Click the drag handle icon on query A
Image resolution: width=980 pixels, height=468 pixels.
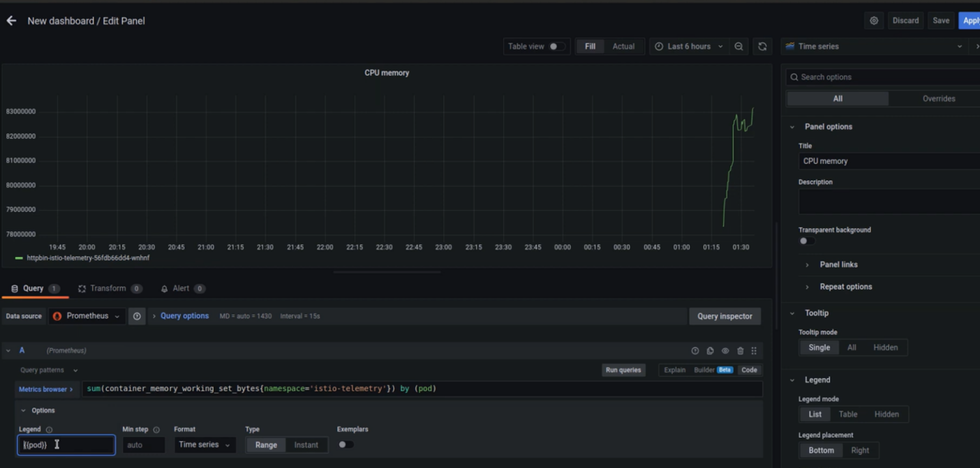[x=754, y=351]
